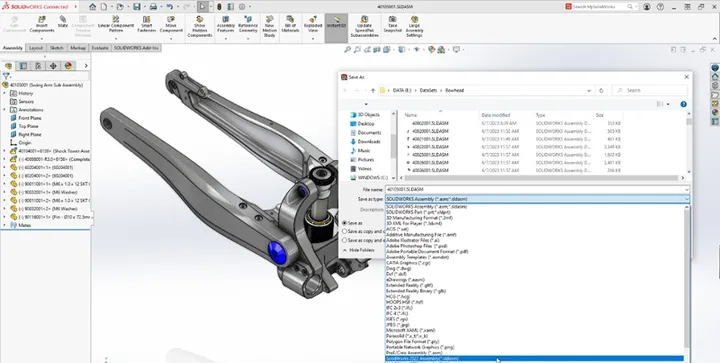
Task: Switch to the FeatureManager design tree tab
Action: pyautogui.click(x=8, y=66)
